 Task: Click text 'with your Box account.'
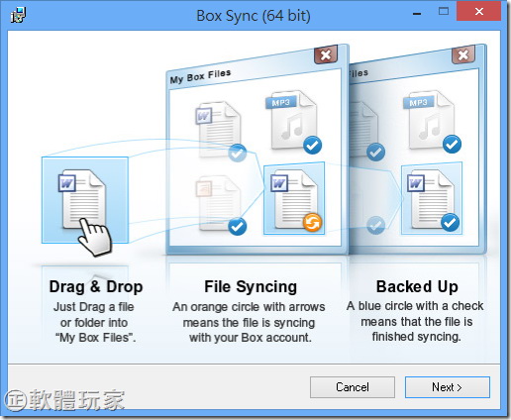[x=251, y=338]
